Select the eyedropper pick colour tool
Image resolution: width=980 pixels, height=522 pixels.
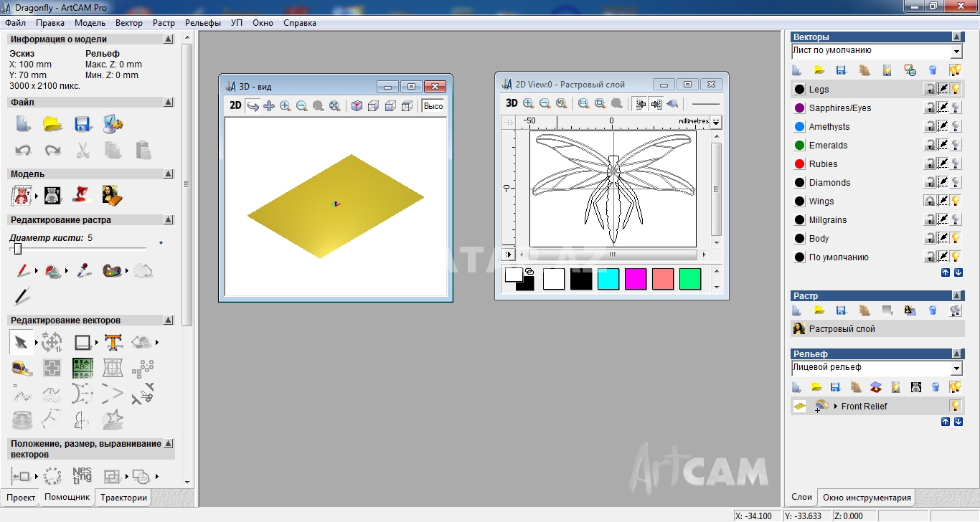[x=84, y=271]
